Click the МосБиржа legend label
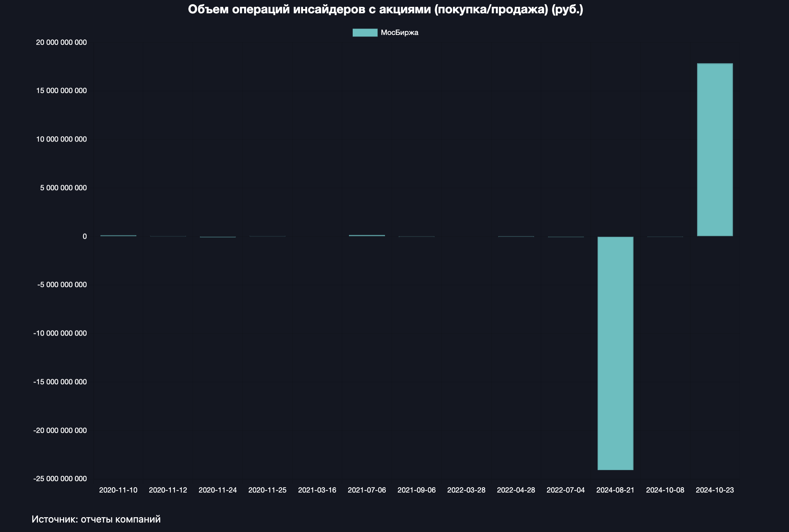The image size is (789, 532). pos(399,33)
